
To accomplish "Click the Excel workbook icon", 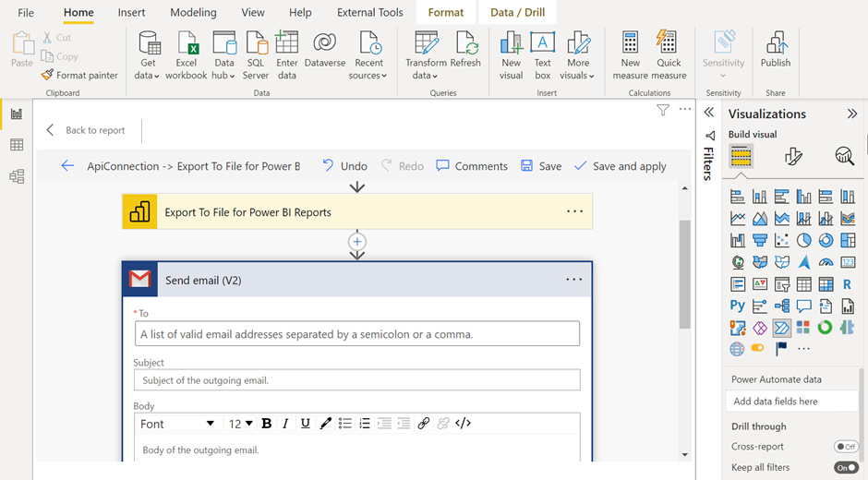I will click(x=186, y=55).
